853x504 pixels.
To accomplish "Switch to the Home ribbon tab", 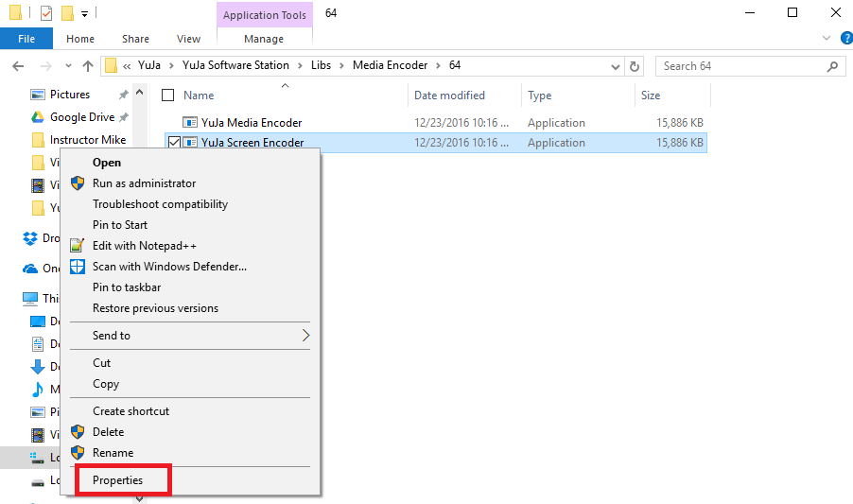I will tap(80, 39).
